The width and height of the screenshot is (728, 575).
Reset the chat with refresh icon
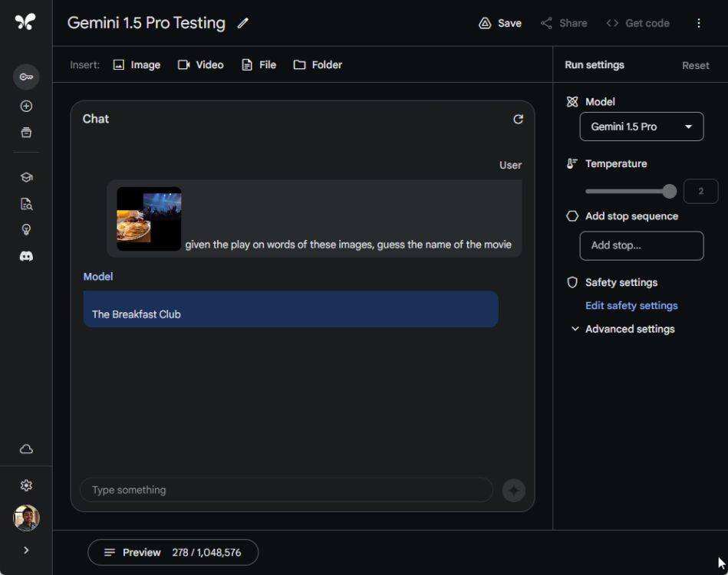click(518, 119)
